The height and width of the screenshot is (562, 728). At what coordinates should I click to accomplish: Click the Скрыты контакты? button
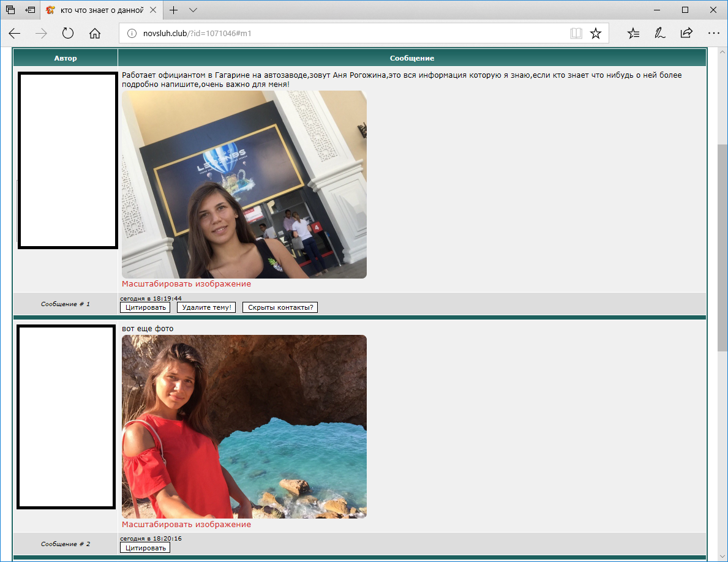point(280,307)
